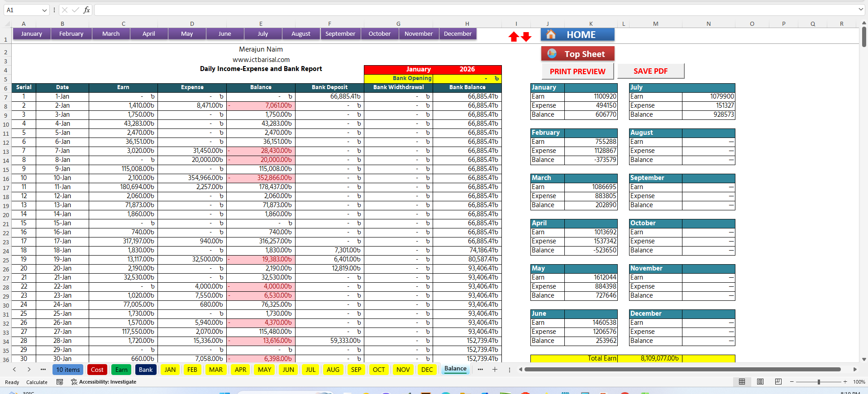Viewport: 868px width, 394px height.
Task: Go to March via the top navigation
Action: 111,34
